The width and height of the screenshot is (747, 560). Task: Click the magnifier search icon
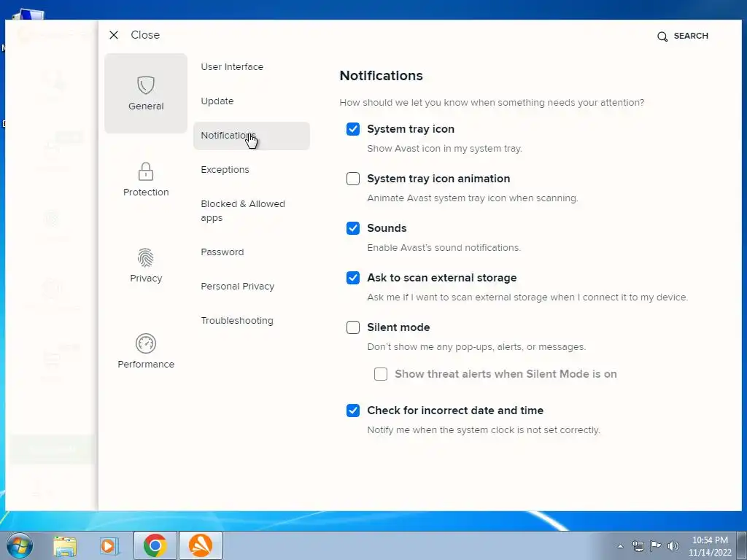click(662, 36)
